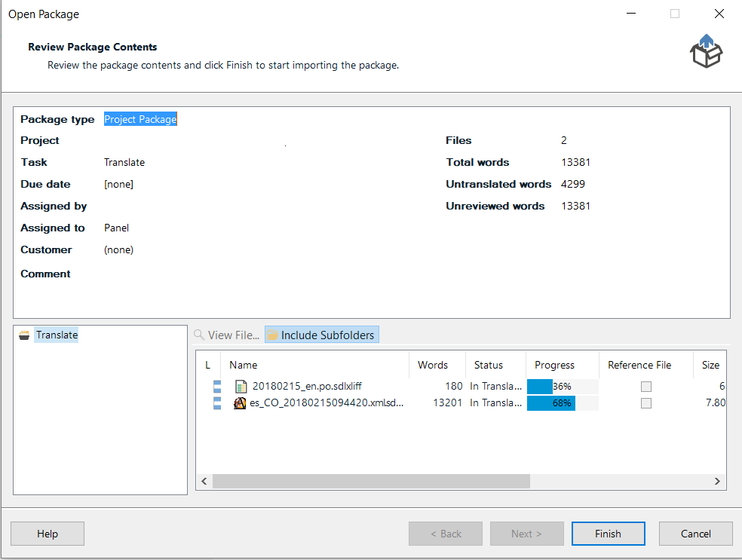742x560 pixels.
Task: Click the Next button
Action: (526, 534)
